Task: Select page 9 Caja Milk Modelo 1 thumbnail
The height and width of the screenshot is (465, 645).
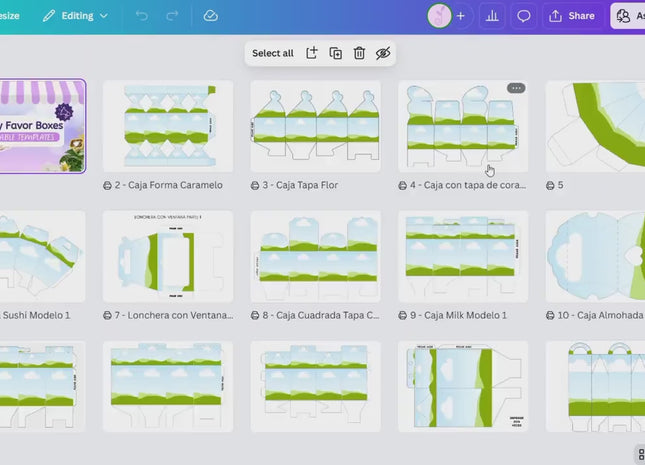Action: click(x=463, y=256)
